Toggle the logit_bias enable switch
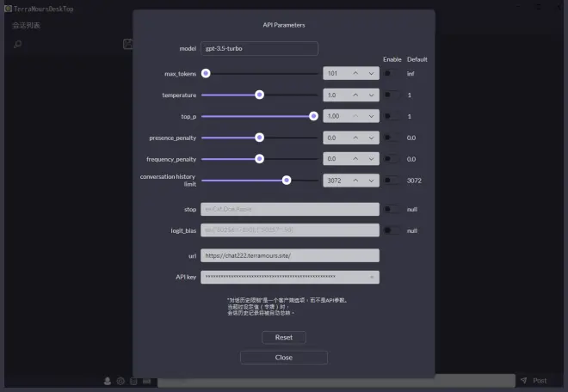 coord(391,230)
